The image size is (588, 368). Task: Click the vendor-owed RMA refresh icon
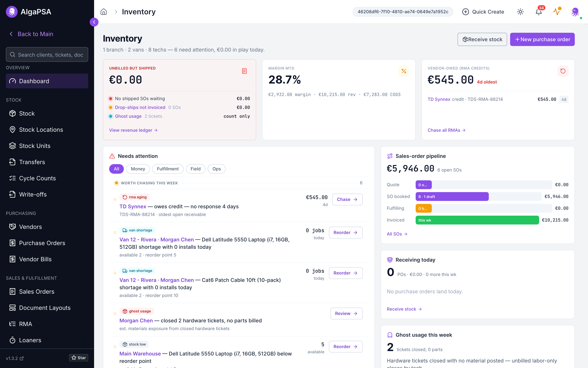pyautogui.click(x=563, y=71)
